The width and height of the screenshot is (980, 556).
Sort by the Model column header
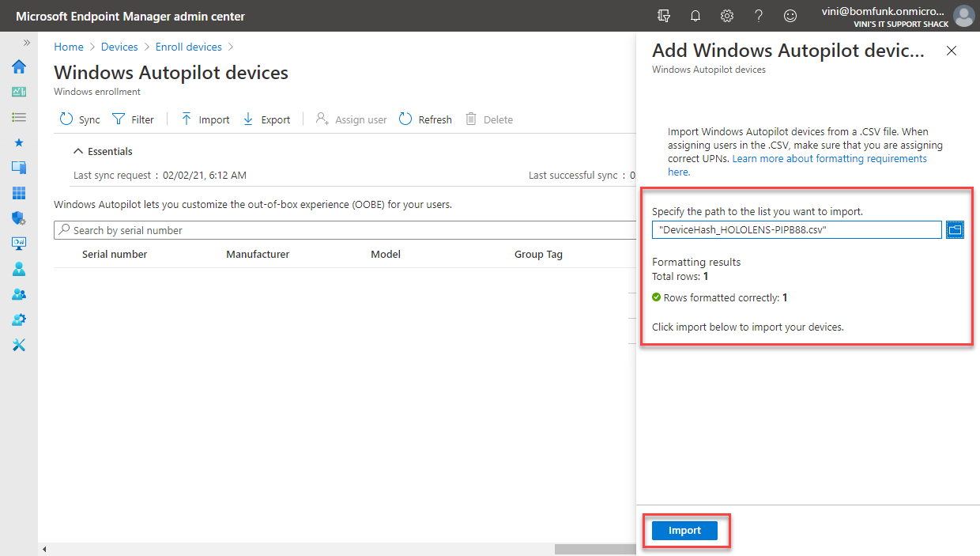pyautogui.click(x=386, y=254)
